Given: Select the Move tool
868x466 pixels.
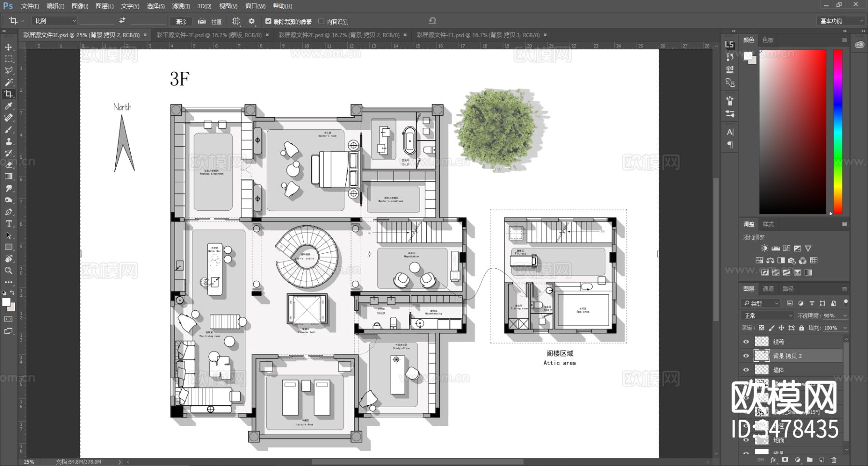Looking at the screenshot, I should tap(9, 47).
